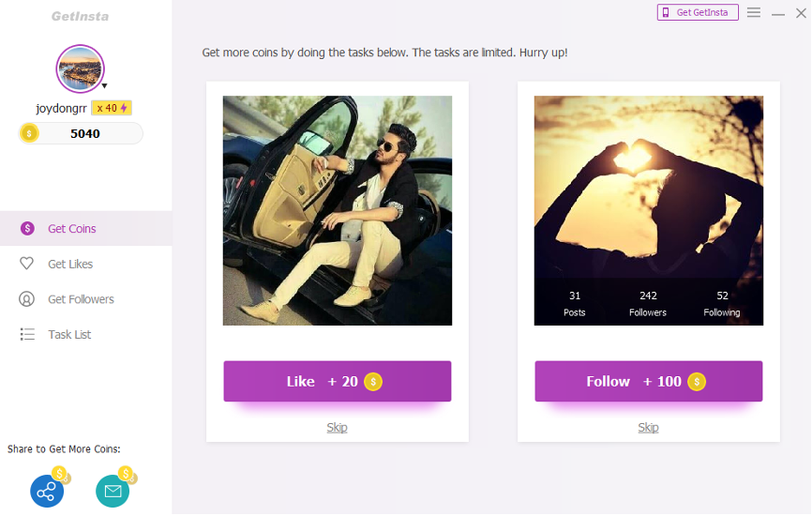
Task: Click the x 40 lightning boost badge
Action: click(112, 108)
